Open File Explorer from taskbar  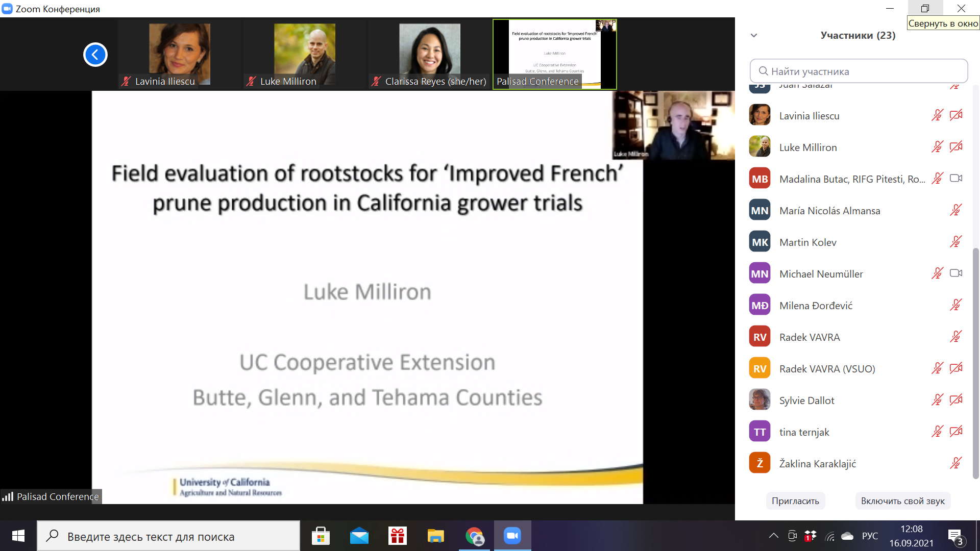coord(435,536)
